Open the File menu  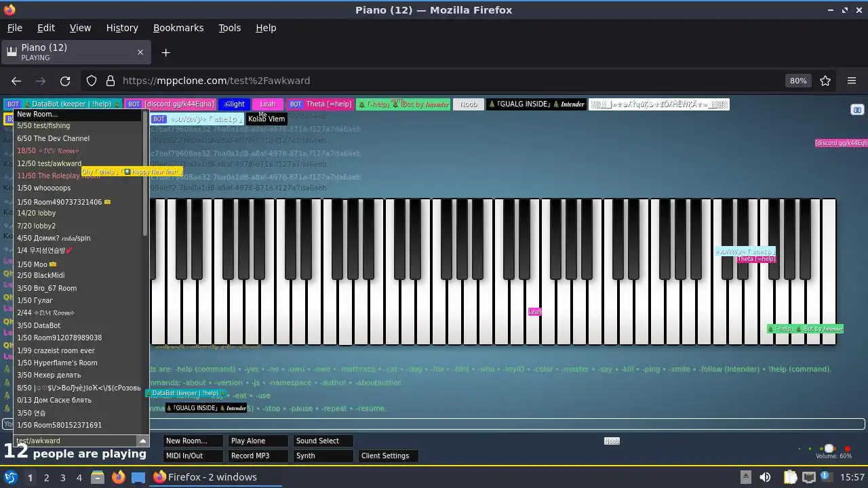14,28
